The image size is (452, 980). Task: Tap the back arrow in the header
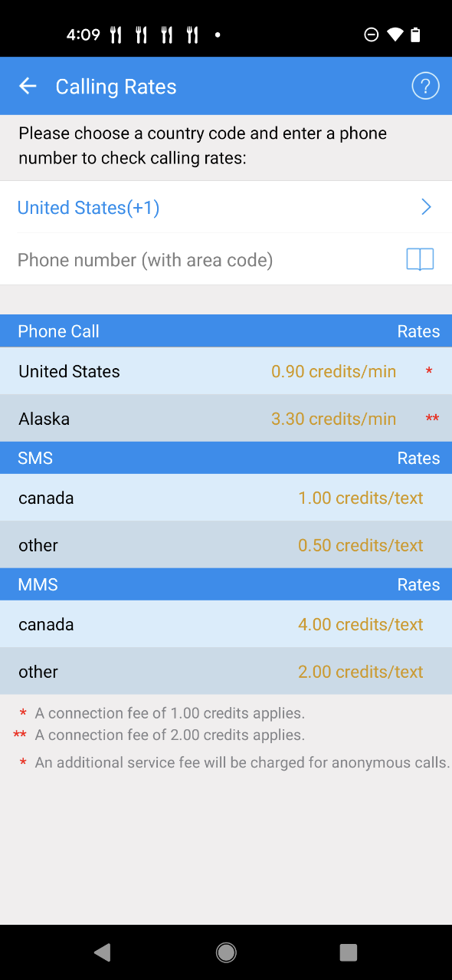point(28,86)
